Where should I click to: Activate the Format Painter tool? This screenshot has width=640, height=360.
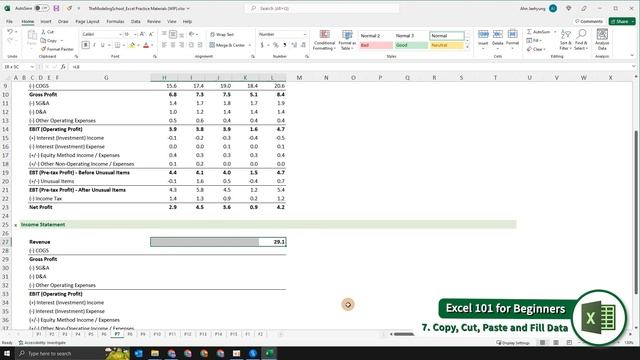point(57,49)
